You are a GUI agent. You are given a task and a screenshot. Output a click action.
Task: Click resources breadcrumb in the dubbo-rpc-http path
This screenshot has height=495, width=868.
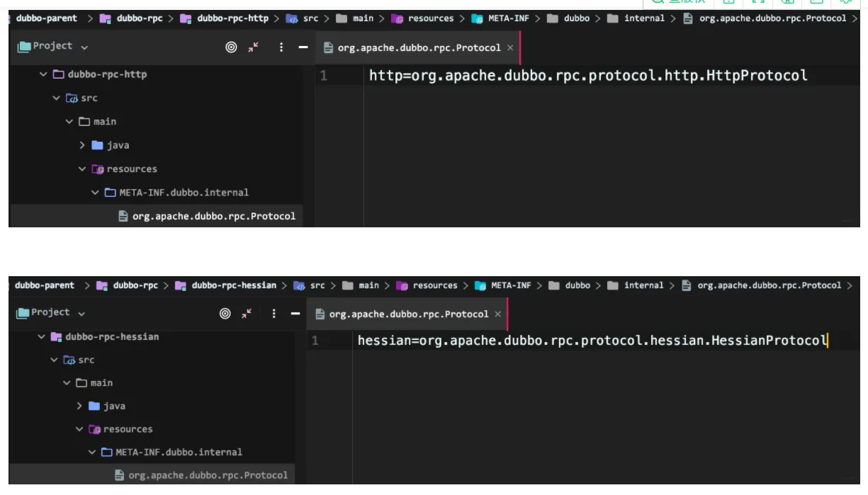(x=422, y=18)
